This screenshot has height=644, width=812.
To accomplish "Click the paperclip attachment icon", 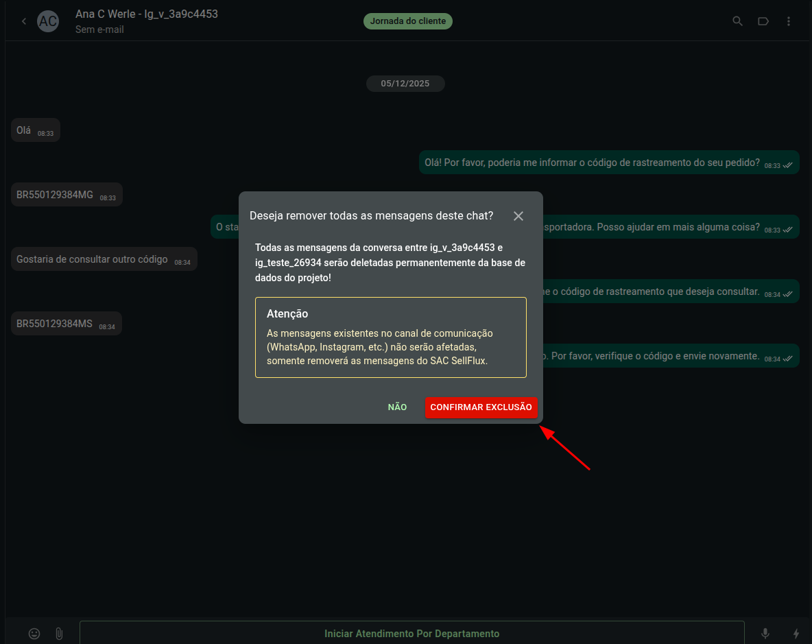I will point(59,634).
